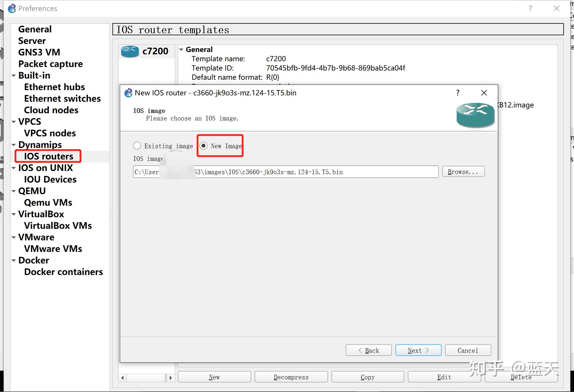574x392 pixels.
Task: Click the GNS3 icon in New IOS router dialog title
Action: coord(128,93)
